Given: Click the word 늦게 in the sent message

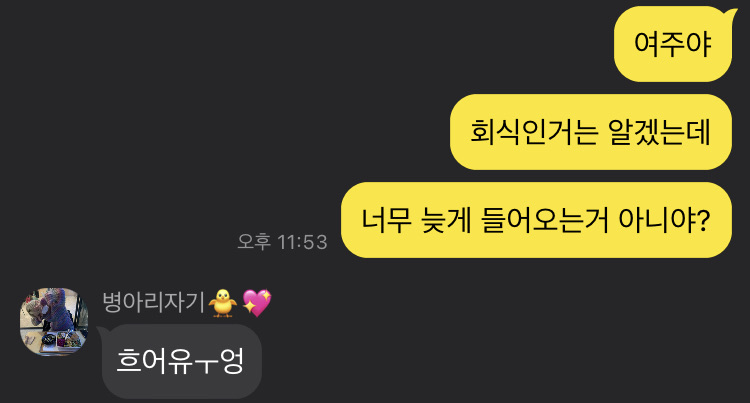Looking at the screenshot, I should [446, 220].
